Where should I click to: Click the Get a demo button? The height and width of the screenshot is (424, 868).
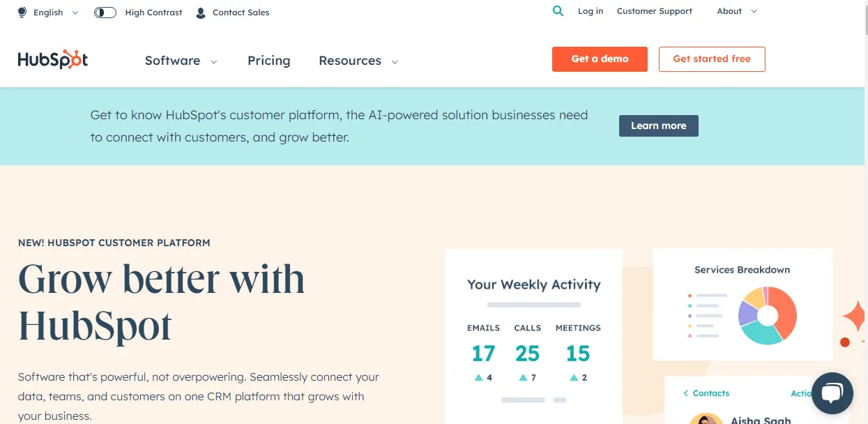pyautogui.click(x=599, y=59)
